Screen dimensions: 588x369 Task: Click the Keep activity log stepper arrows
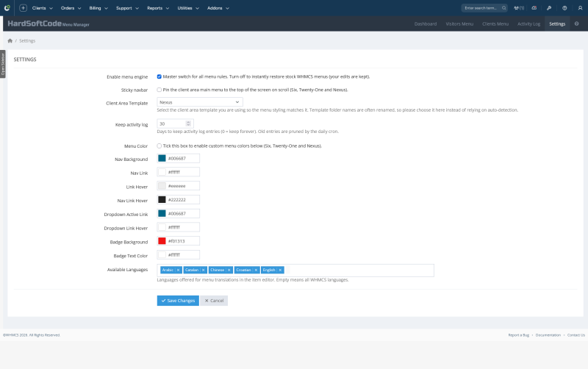point(188,123)
